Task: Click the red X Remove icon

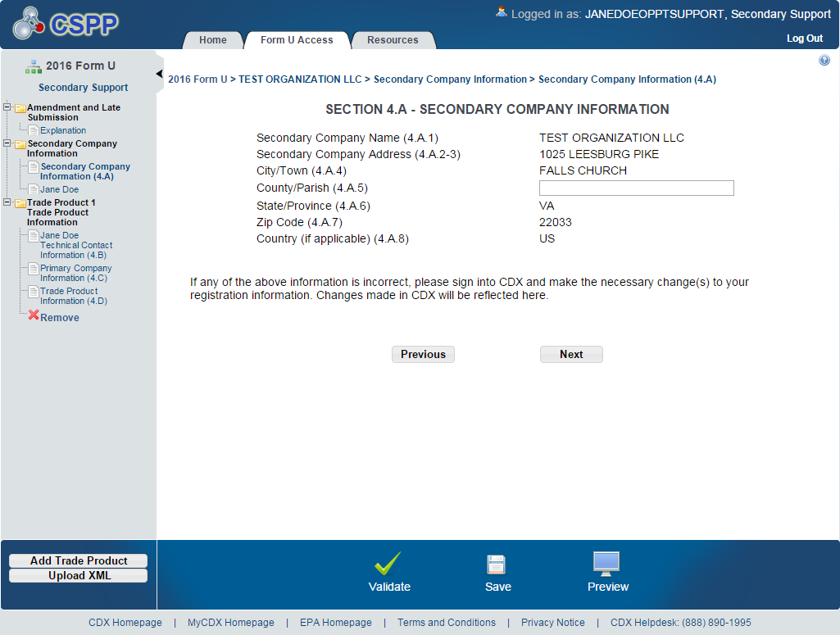Action: [x=34, y=315]
